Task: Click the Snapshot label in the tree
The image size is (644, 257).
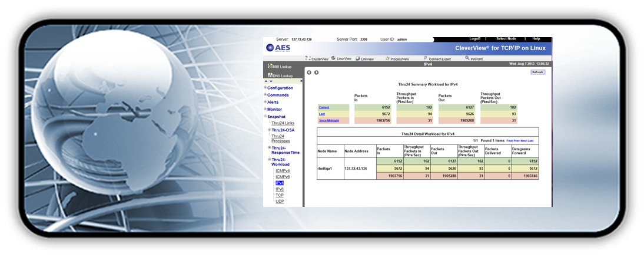Action: 277,116
